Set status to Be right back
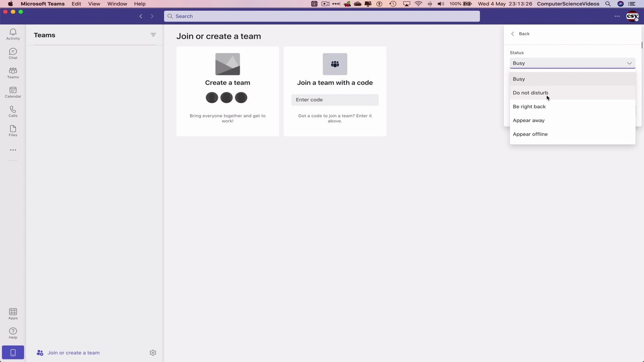Image resolution: width=644 pixels, height=362 pixels. click(x=573, y=107)
